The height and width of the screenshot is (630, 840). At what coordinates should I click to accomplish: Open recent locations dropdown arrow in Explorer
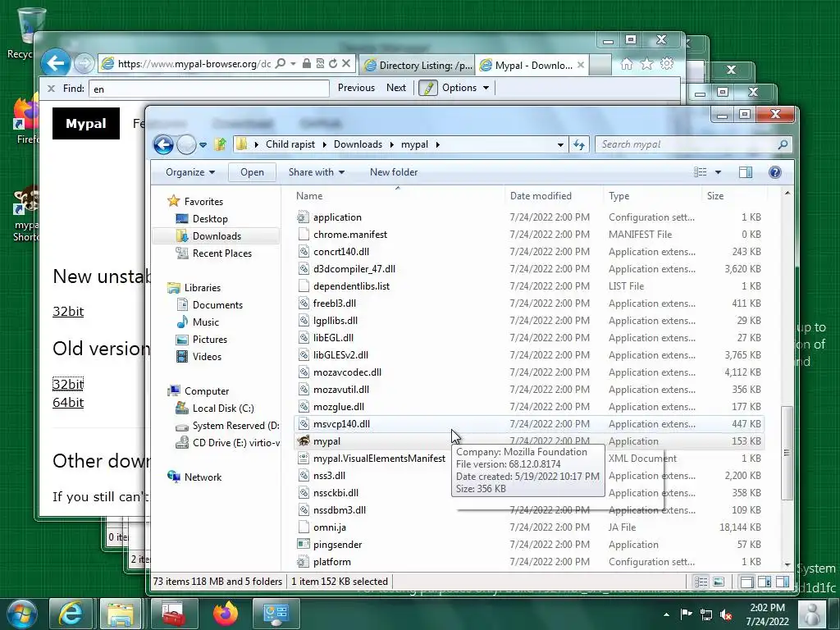click(x=203, y=144)
